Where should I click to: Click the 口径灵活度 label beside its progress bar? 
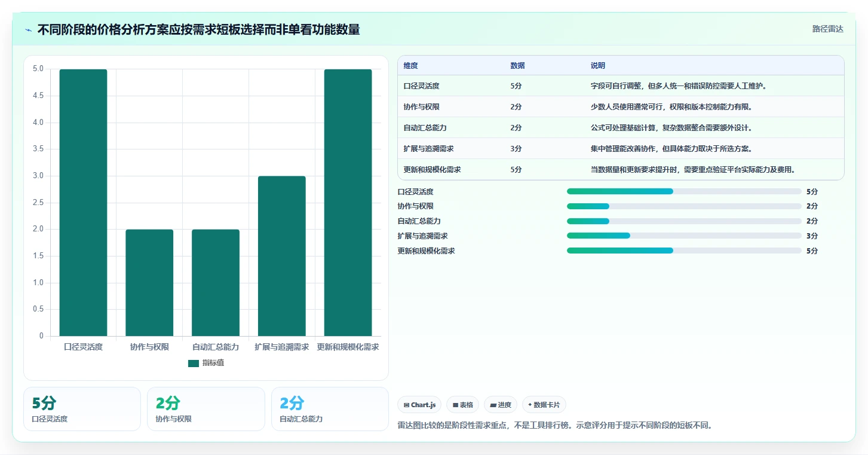point(415,192)
